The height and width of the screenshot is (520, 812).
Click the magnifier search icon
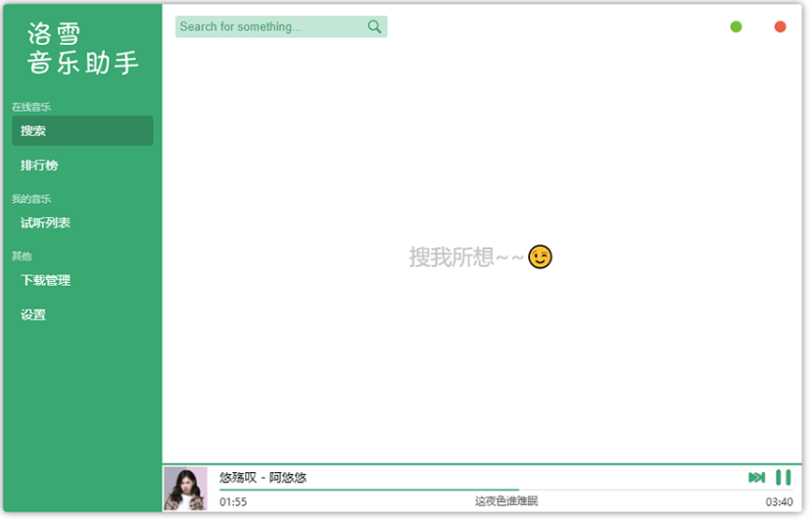(374, 26)
